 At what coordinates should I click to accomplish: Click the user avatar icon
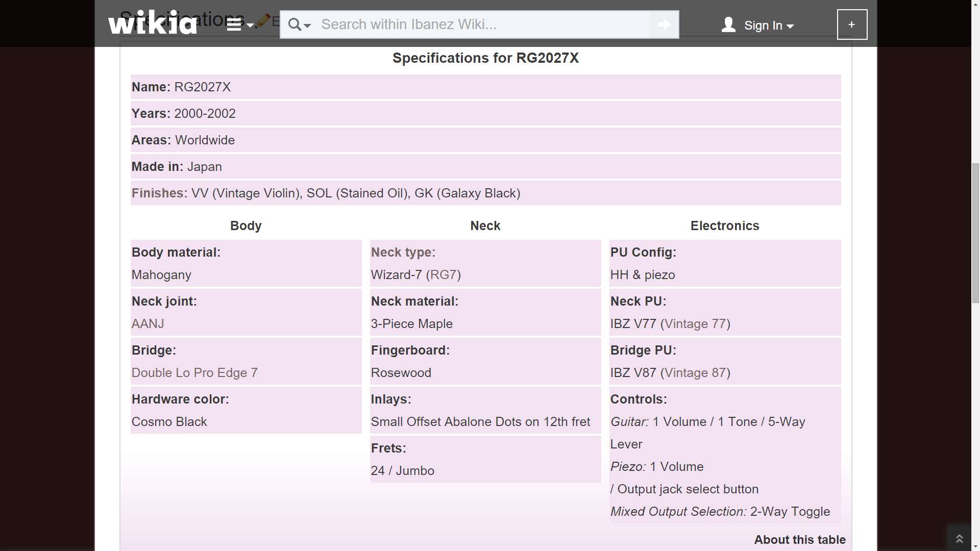[728, 24]
